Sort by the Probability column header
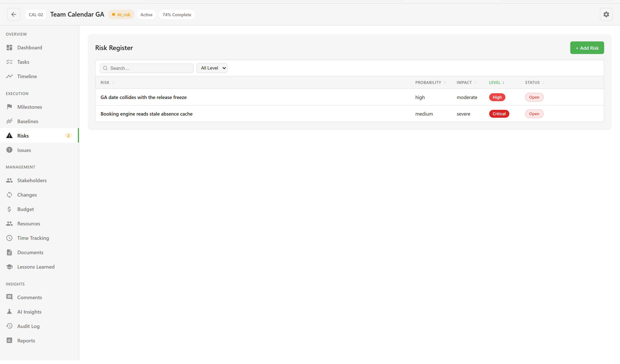The image size is (620, 364). tap(430, 83)
